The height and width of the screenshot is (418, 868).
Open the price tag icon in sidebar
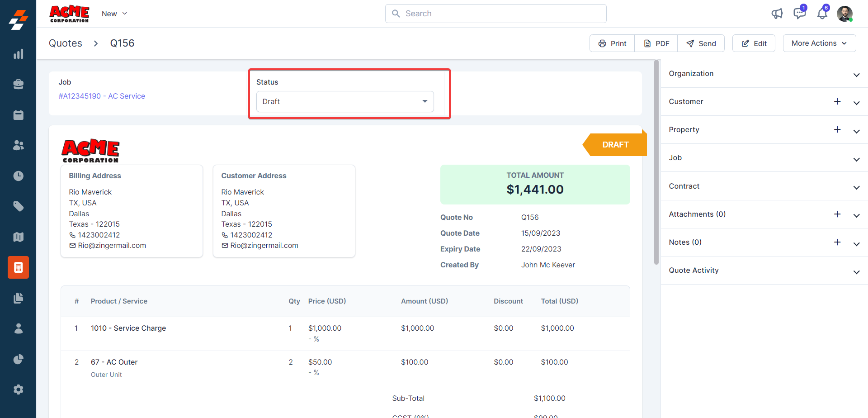18,206
